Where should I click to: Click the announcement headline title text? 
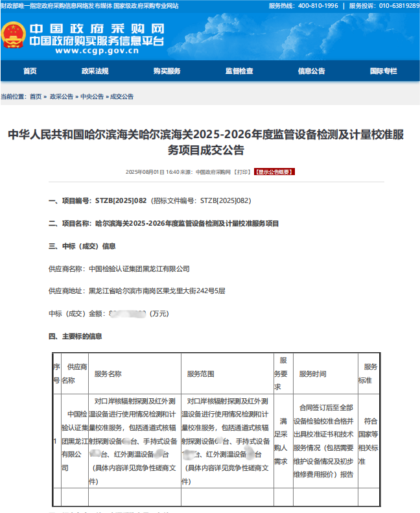point(210,142)
